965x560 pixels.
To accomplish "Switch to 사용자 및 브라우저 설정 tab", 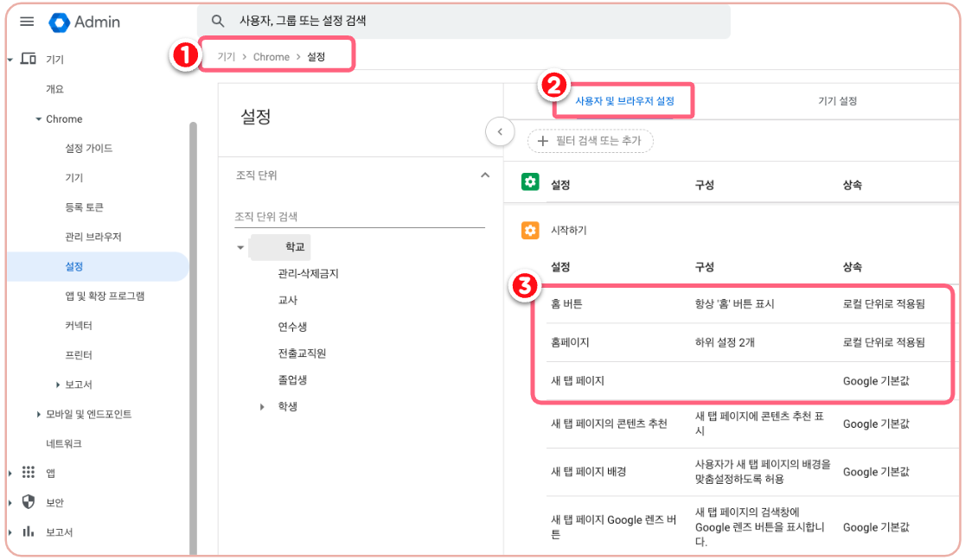I will click(624, 101).
